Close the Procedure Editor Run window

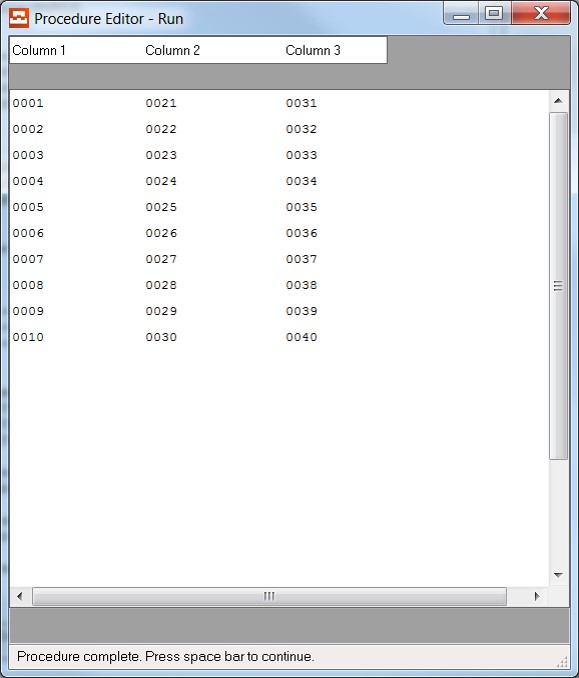(541, 13)
